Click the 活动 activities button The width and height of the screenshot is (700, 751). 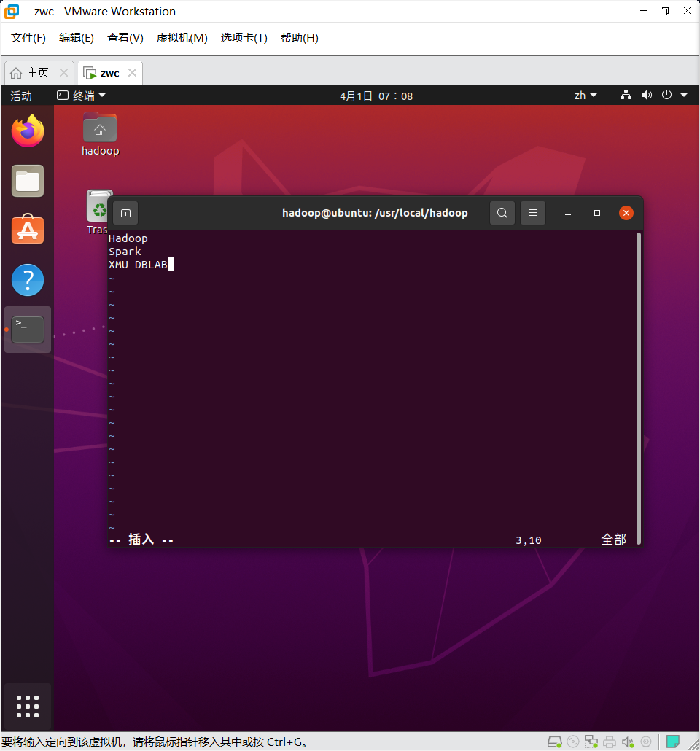pyautogui.click(x=21, y=96)
